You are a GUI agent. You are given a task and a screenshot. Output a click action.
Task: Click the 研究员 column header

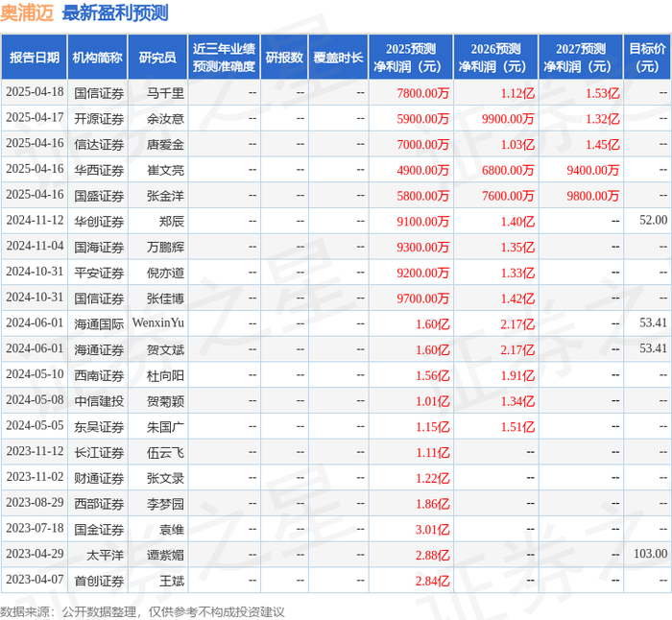[157, 57]
